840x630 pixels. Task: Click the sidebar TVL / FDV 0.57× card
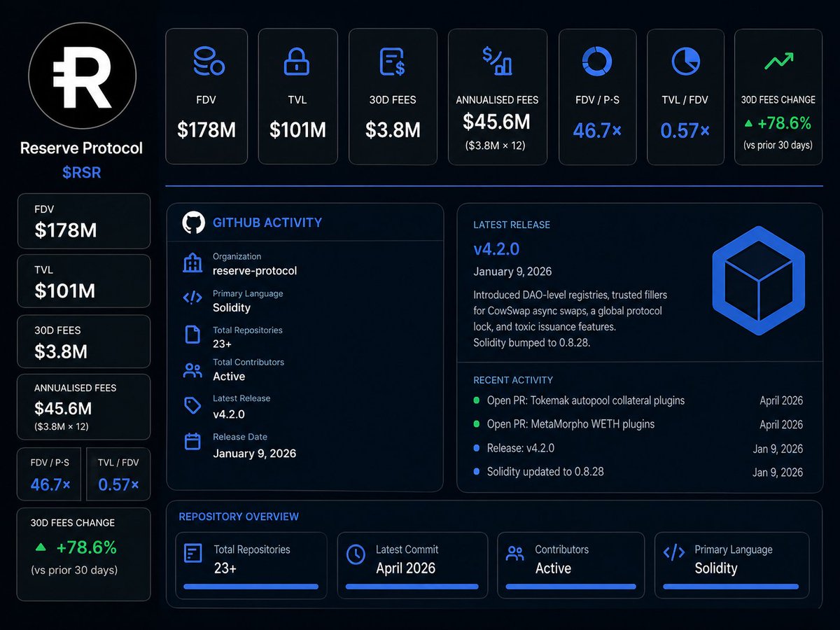118,474
